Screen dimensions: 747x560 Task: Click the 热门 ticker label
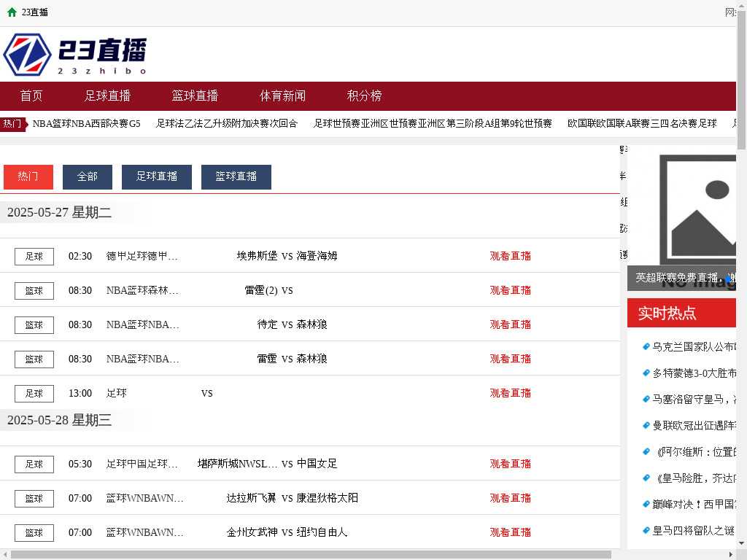[12, 124]
